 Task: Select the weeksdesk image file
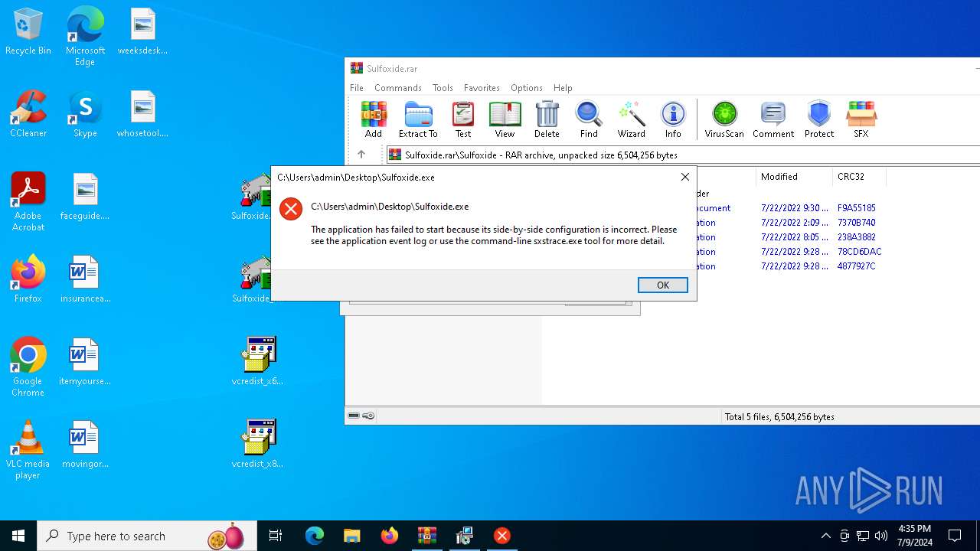142,32
